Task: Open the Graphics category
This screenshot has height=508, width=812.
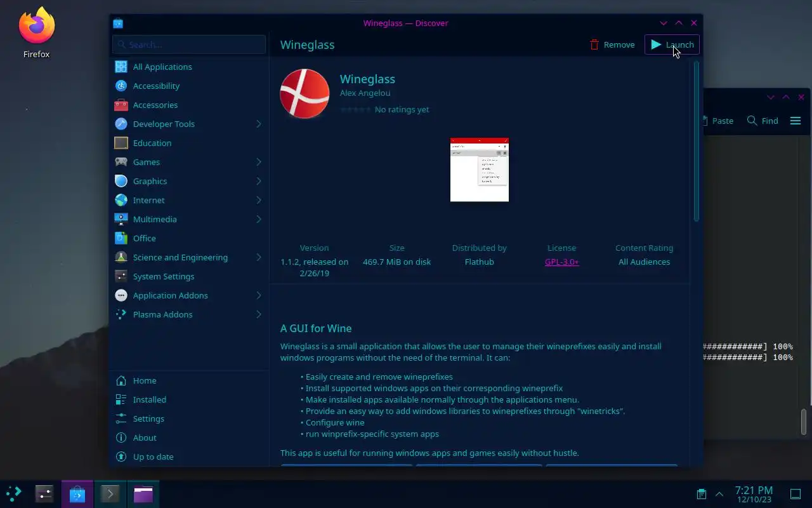Action: coord(189,181)
